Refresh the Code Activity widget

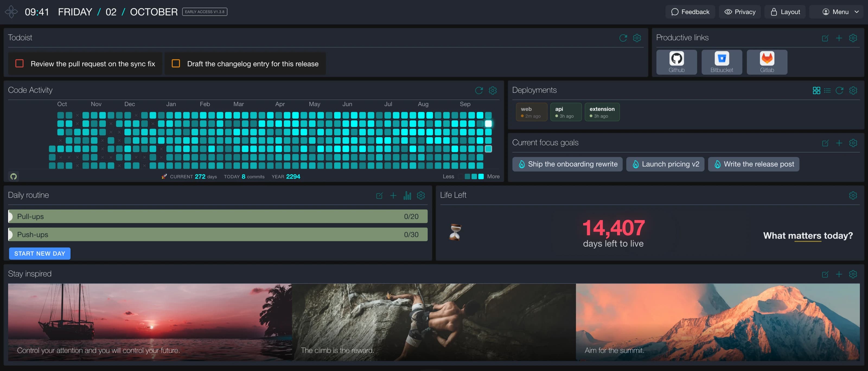click(479, 90)
